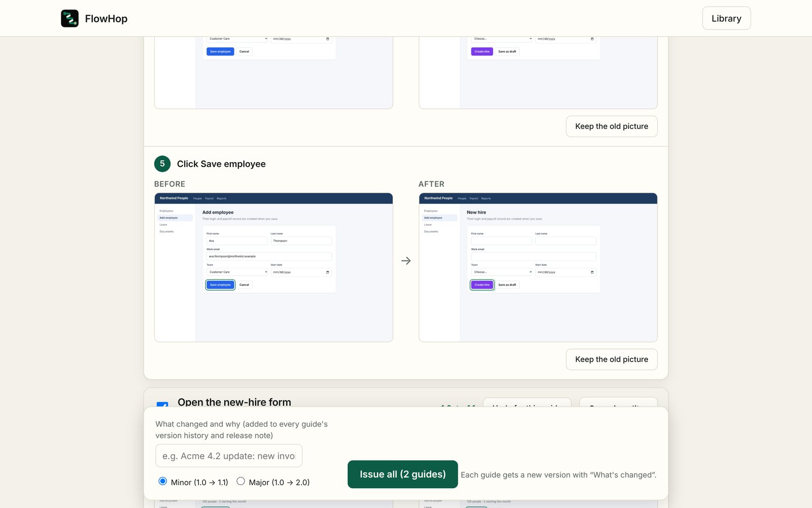
Task: Click the Click Save employee step title
Action: [221, 164]
